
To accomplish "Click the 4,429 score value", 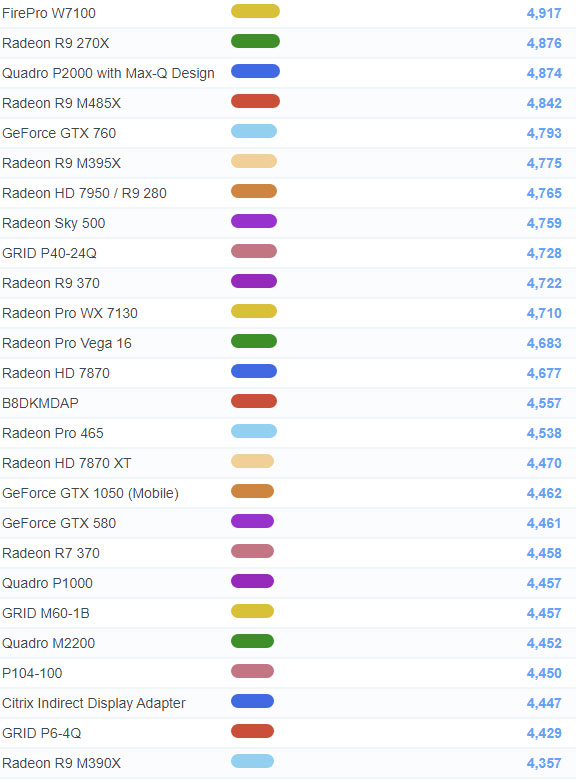I will click(x=544, y=733).
